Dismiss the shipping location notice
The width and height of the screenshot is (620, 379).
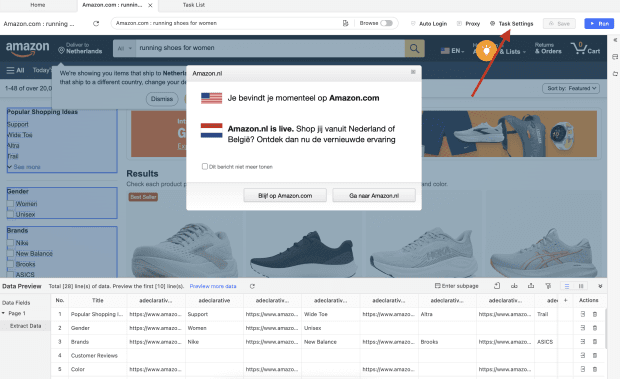pyautogui.click(x=162, y=99)
